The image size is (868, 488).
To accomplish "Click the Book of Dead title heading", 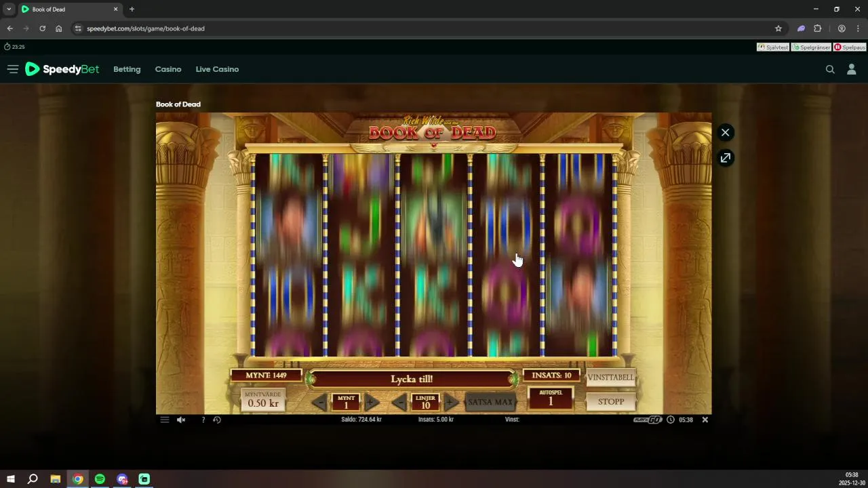I will 178,104.
